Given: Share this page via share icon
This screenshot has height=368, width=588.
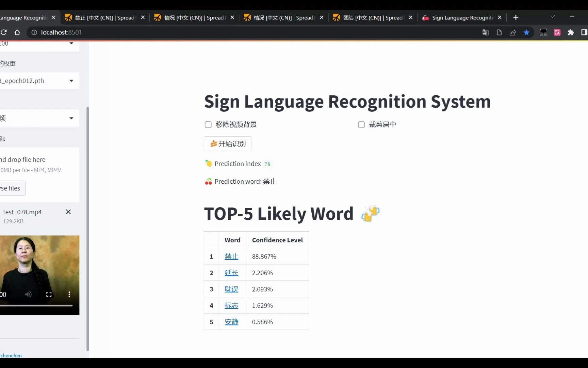Looking at the screenshot, I should click(513, 32).
